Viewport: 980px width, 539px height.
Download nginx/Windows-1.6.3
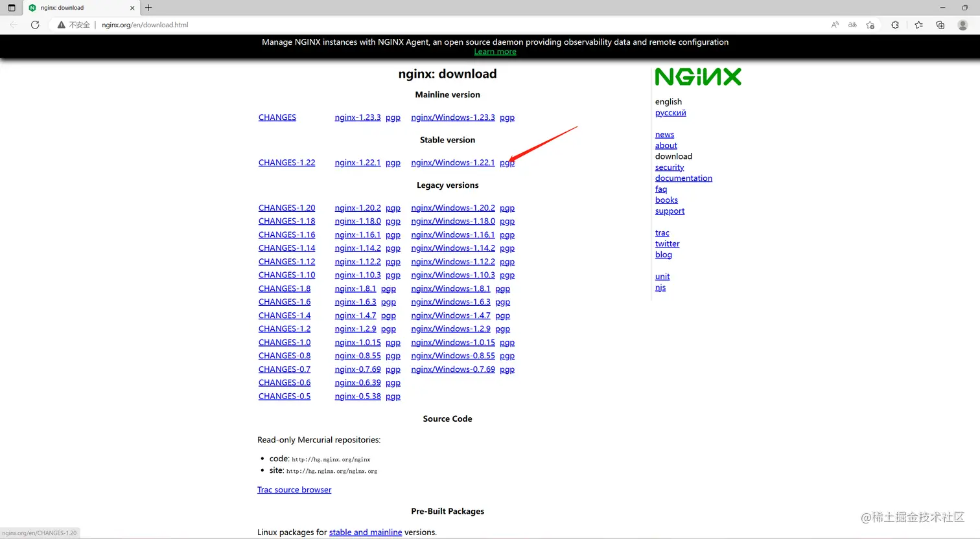coord(450,302)
